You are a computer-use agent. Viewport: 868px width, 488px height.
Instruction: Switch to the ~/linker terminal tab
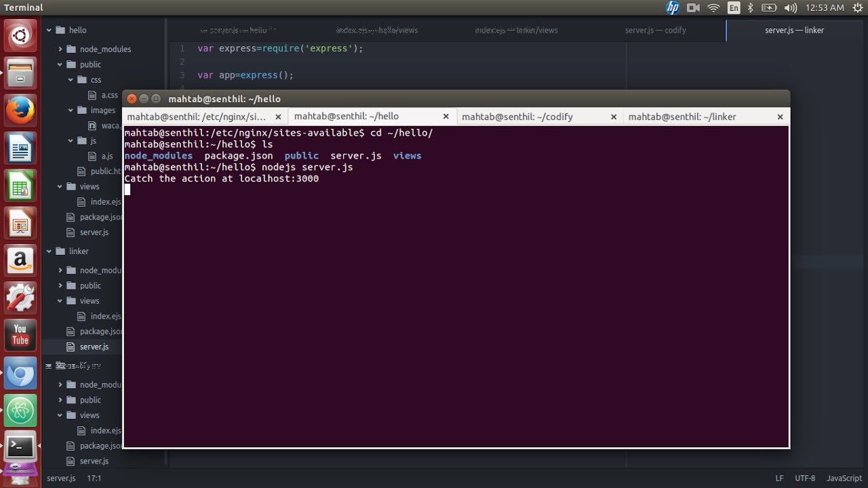tap(682, 117)
